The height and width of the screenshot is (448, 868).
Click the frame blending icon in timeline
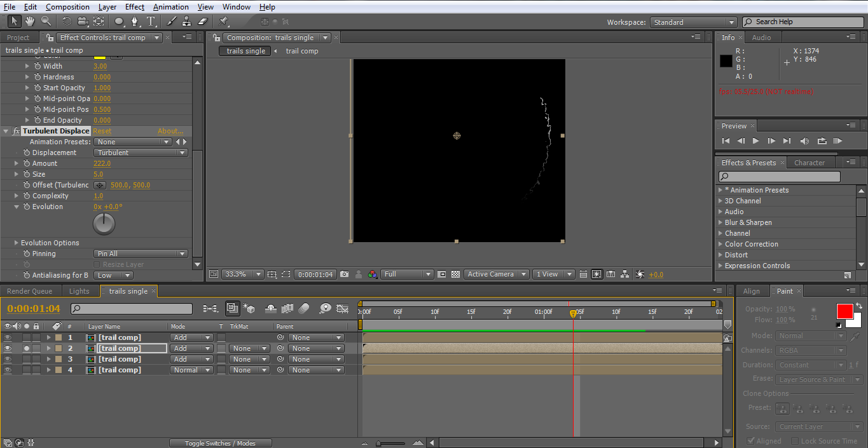[287, 309]
